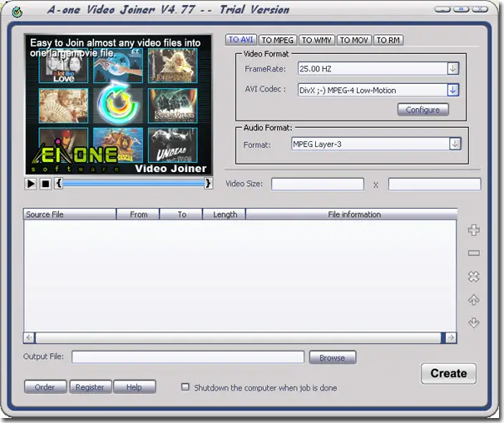The width and height of the screenshot is (504, 423).
Task: Set end mark with right brace
Action: [208, 184]
